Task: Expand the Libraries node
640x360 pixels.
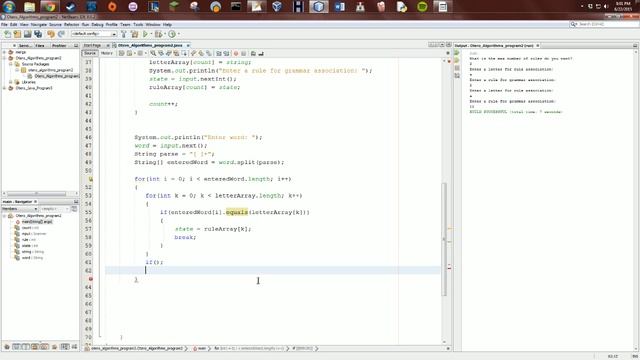Action: point(11,82)
